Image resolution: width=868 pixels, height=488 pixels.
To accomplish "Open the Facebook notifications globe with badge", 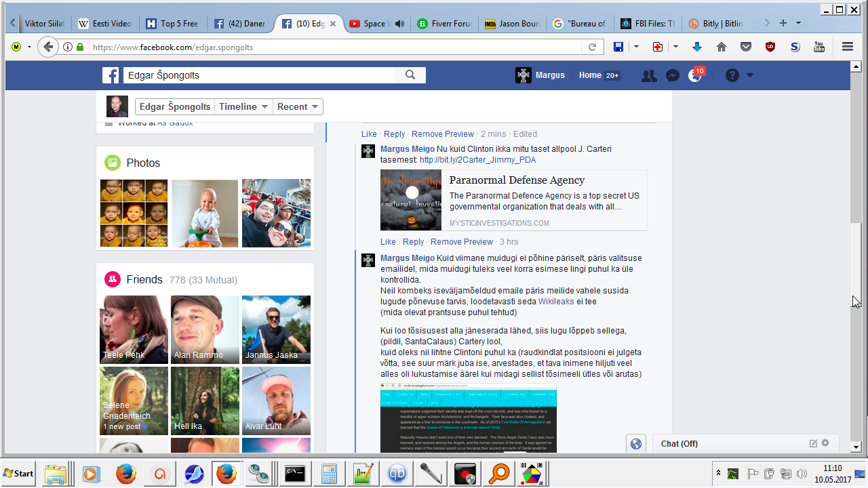I will [x=696, y=75].
